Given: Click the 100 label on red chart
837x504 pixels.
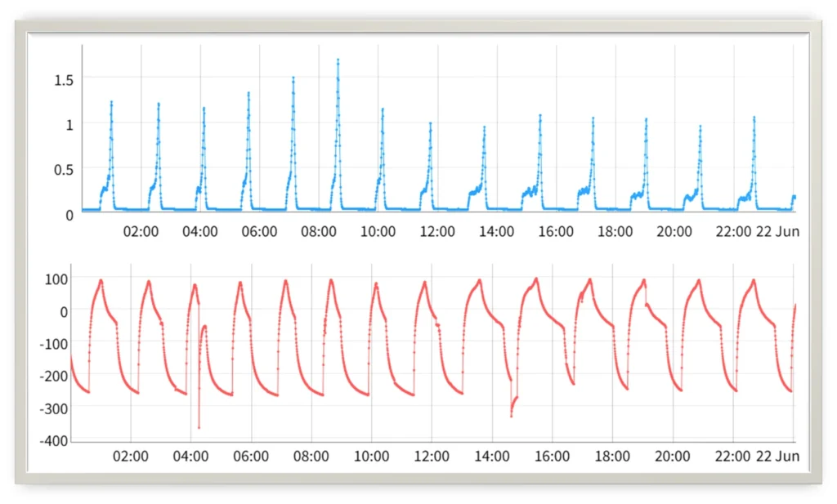Looking at the screenshot, I should tap(56, 279).
